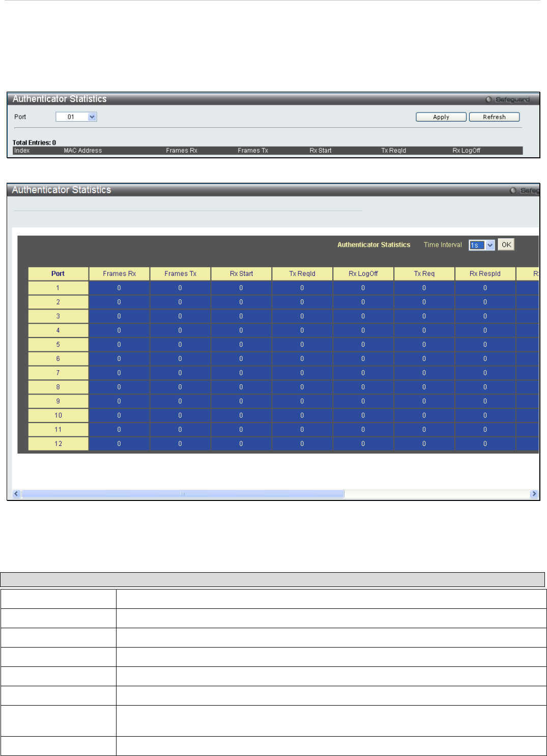Viewport: 547px width, 756px height.
Task: Click the Refresh button
Action: click(x=494, y=117)
